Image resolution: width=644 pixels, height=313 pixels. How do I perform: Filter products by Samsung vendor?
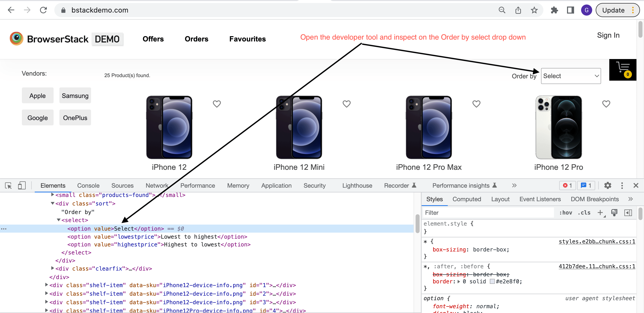75,95
